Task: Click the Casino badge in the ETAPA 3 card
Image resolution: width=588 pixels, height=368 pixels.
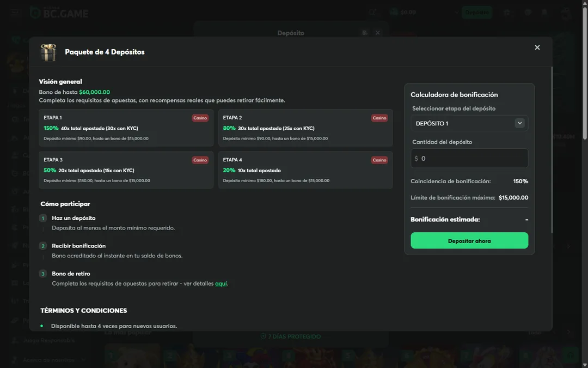Action: pos(200,160)
